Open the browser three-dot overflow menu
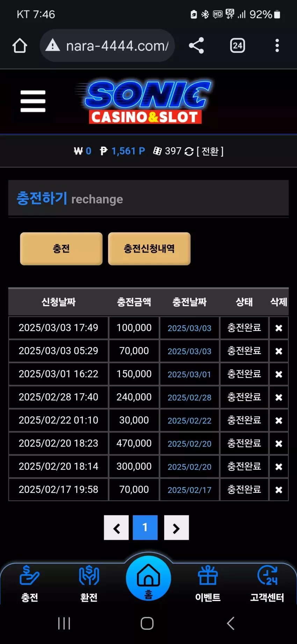Viewport: 297px width, 644px height. (x=277, y=45)
